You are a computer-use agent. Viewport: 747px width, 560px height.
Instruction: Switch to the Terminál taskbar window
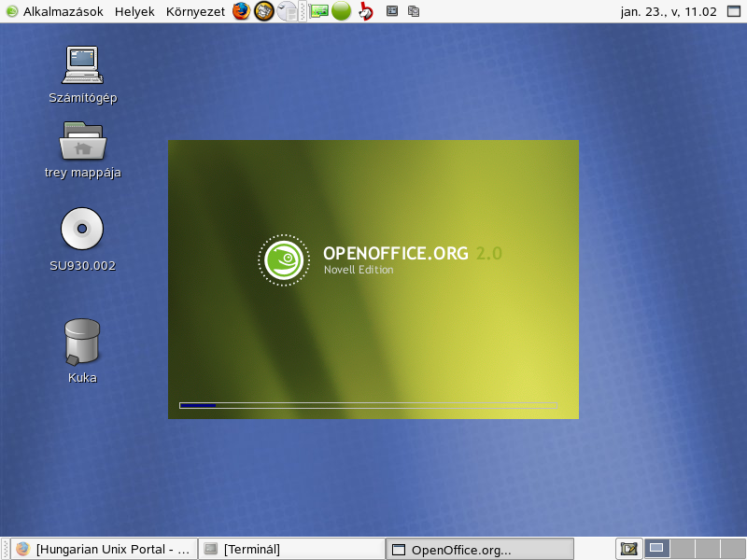click(291, 550)
